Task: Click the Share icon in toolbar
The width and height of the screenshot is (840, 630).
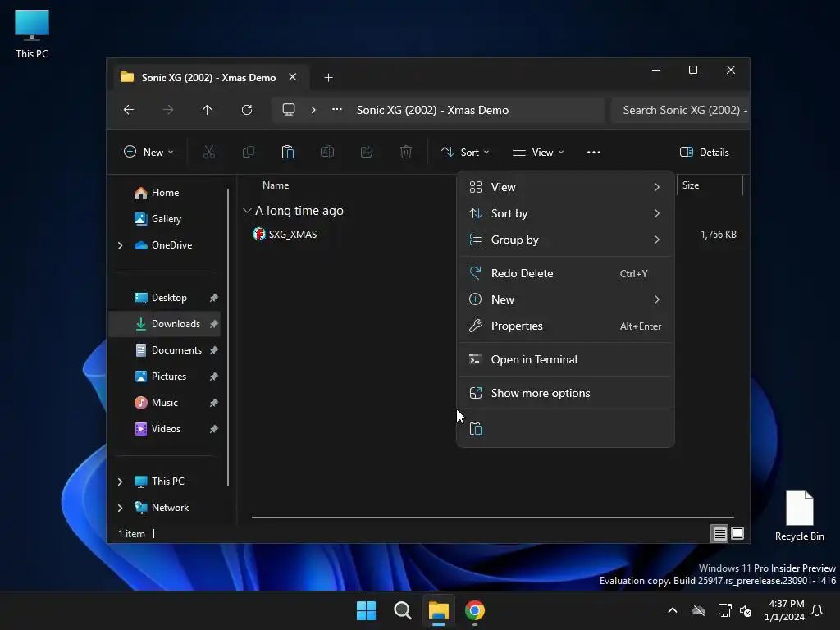Action: (367, 152)
